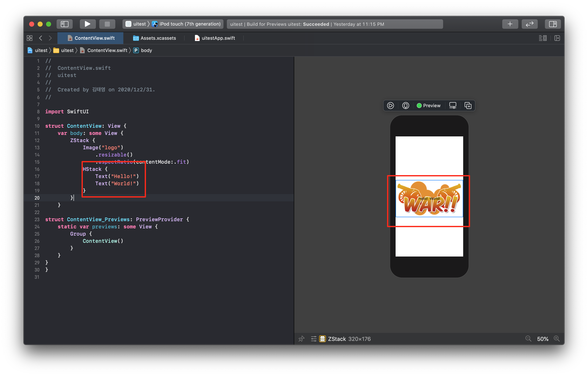Open the iPod touch device selector

189,24
